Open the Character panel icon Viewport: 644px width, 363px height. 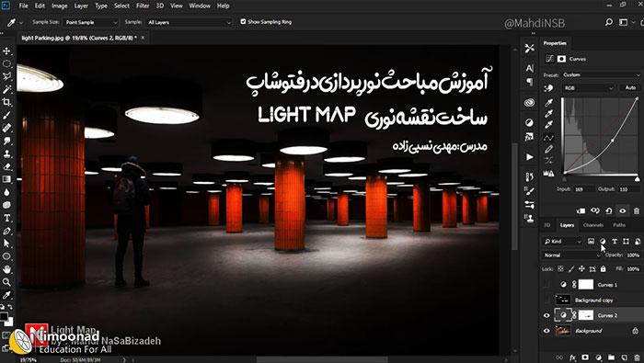pyautogui.click(x=529, y=68)
